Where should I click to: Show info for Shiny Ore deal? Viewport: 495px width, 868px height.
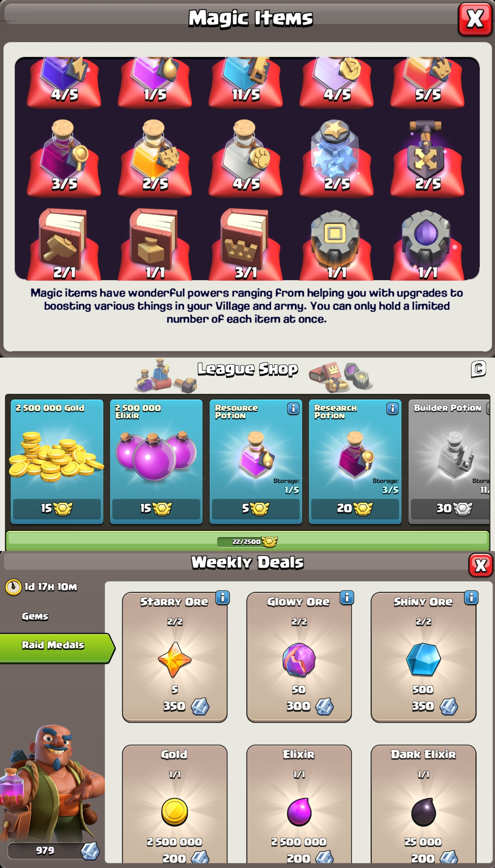(471, 598)
